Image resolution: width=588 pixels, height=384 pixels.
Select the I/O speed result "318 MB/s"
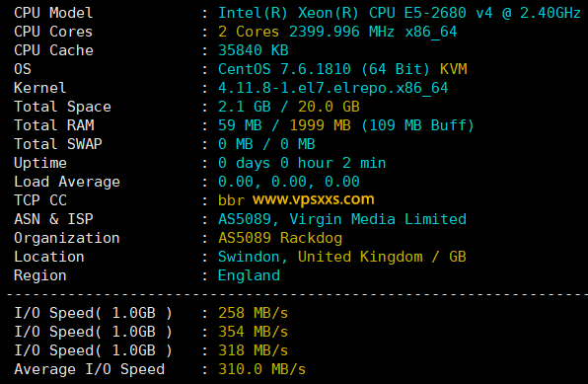254,350
